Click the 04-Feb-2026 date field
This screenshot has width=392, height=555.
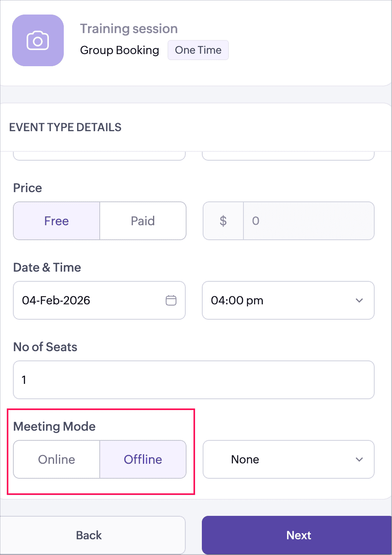pyautogui.click(x=89, y=300)
